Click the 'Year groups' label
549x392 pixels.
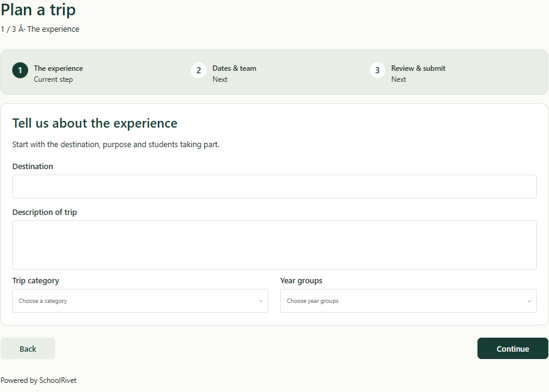click(301, 281)
